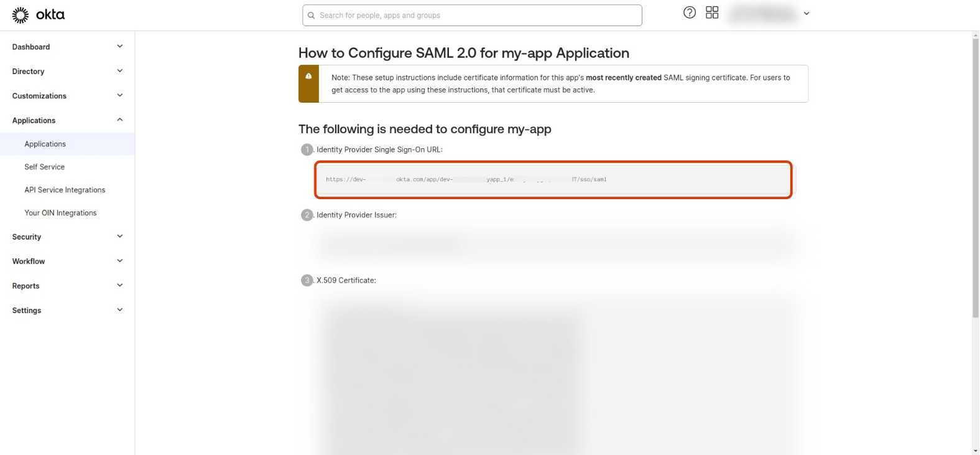This screenshot has height=455, width=980.
Task: Click the scrollbar down arrow
Action: (x=976, y=451)
